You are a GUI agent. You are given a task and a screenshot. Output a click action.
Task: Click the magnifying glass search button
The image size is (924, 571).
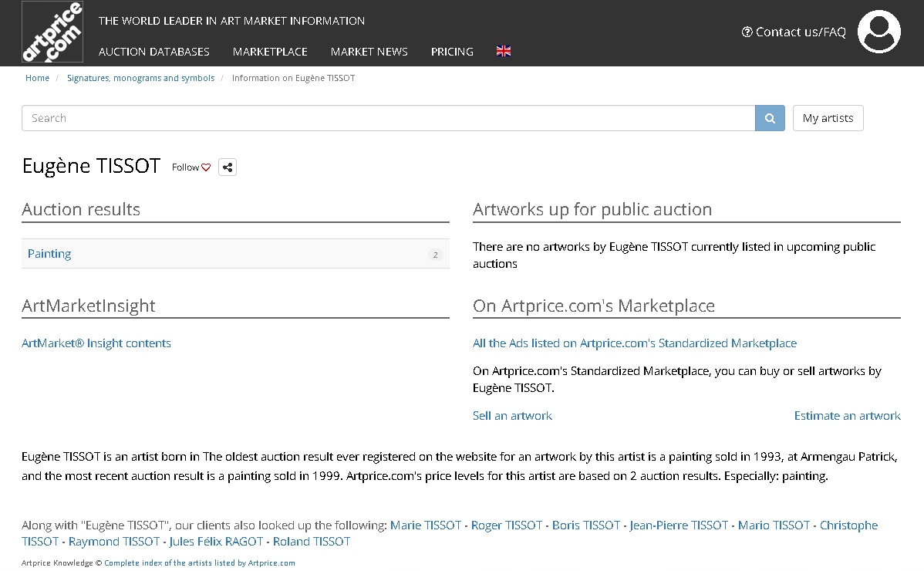tap(770, 118)
